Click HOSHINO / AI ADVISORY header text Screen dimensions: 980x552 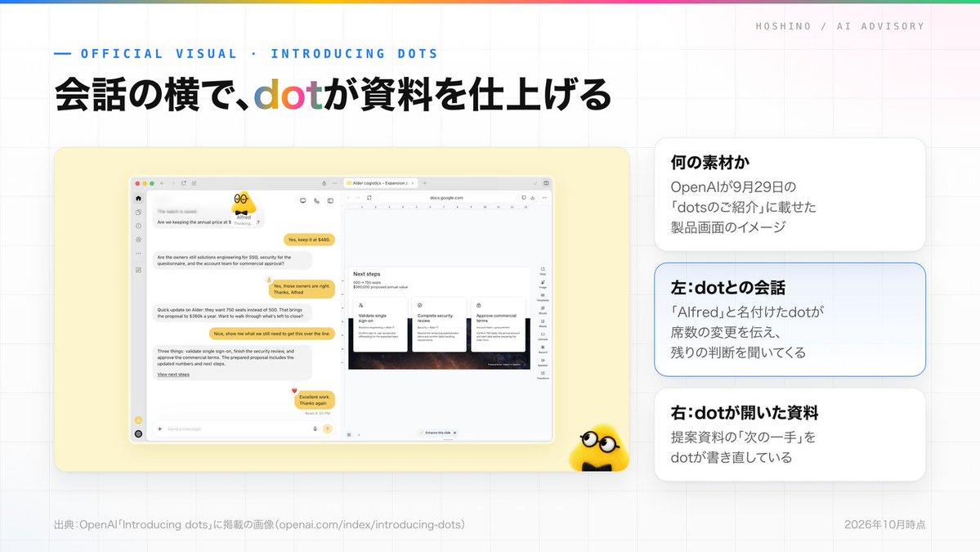[x=839, y=26]
